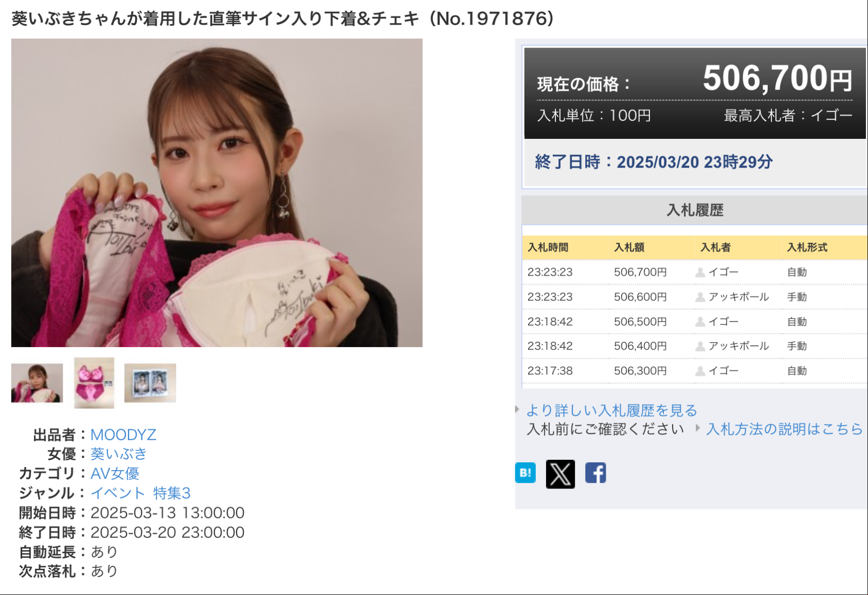The height and width of the screenshot is (595, 868).
Task: Open the MOODYZ seller link
Action: (123, 435)
